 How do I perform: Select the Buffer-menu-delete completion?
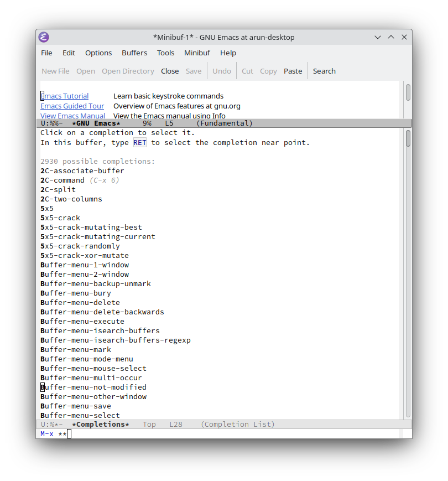(x=80, y=302)
